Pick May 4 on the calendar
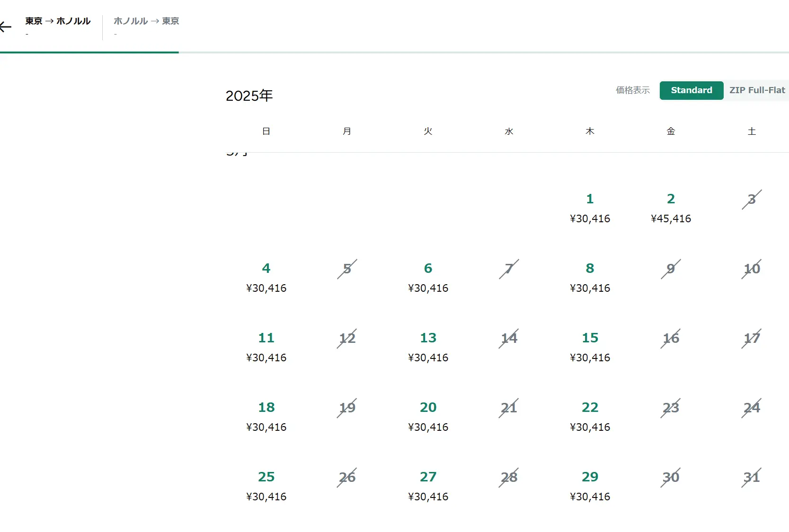 pyautogui.click(x=266, y=278)
